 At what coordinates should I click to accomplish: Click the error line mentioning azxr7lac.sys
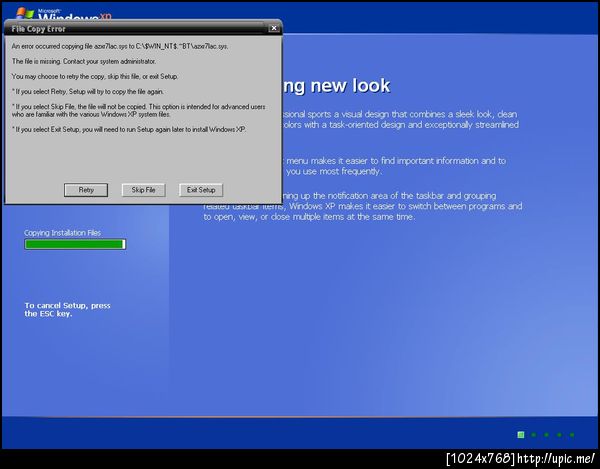point(120,46)
